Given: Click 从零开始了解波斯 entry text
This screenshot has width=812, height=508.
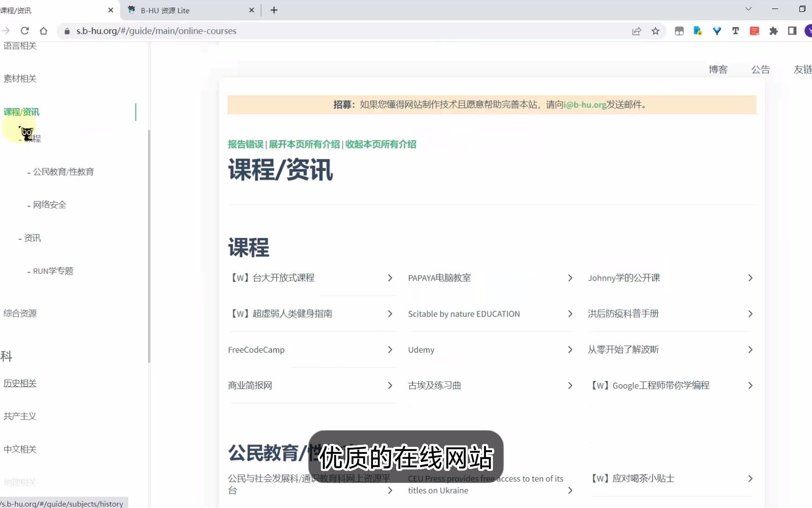Looking at the screenshot, I should tap(624, 349).
